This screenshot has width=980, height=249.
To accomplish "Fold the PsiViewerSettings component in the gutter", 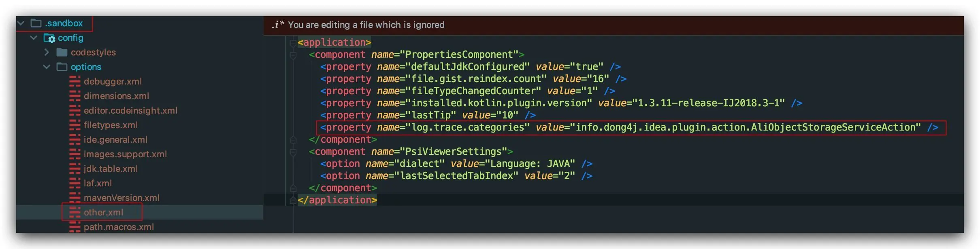I will click(293, 152).
